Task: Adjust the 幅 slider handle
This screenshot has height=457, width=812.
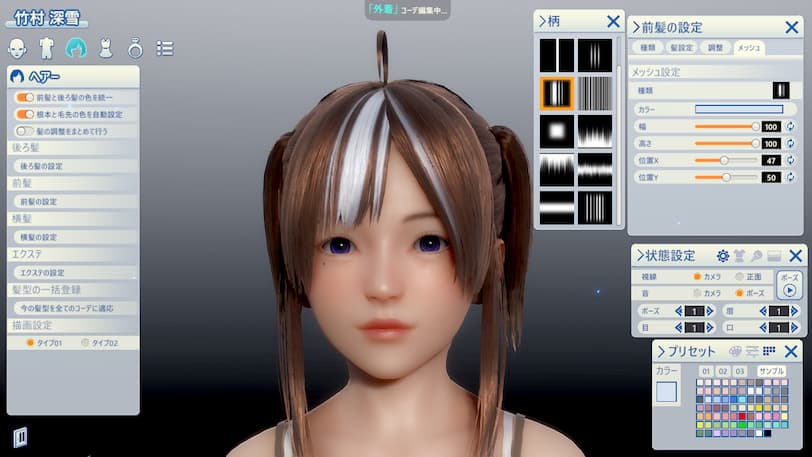Action: point(756,126)
